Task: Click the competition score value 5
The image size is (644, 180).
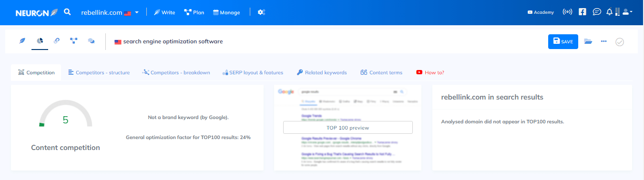Action: 66,120
